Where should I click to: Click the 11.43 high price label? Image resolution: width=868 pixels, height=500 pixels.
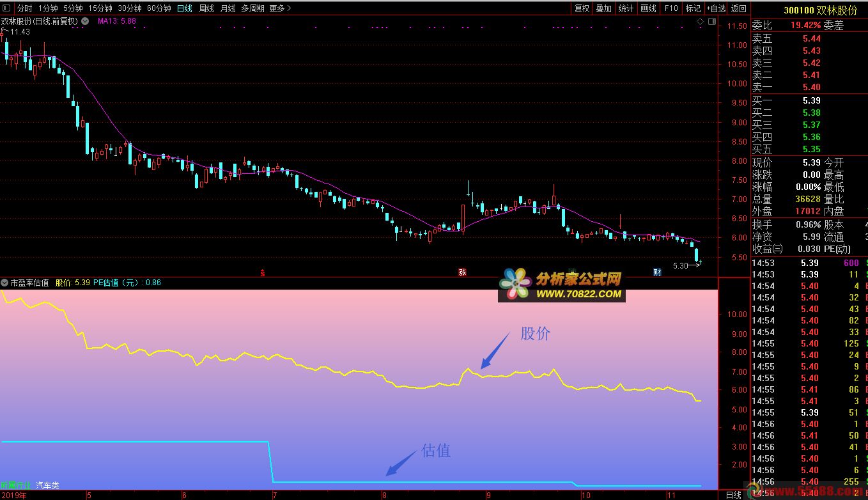[x=20, y=31]
